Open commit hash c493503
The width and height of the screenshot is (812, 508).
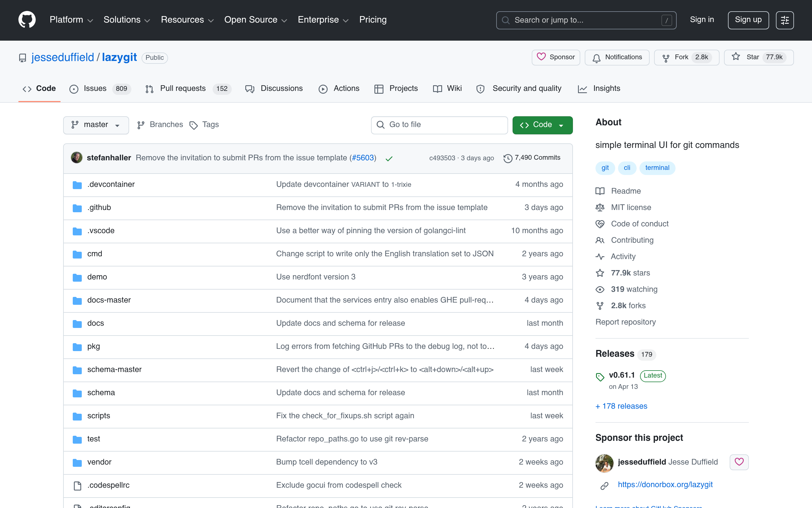[442, 158]
